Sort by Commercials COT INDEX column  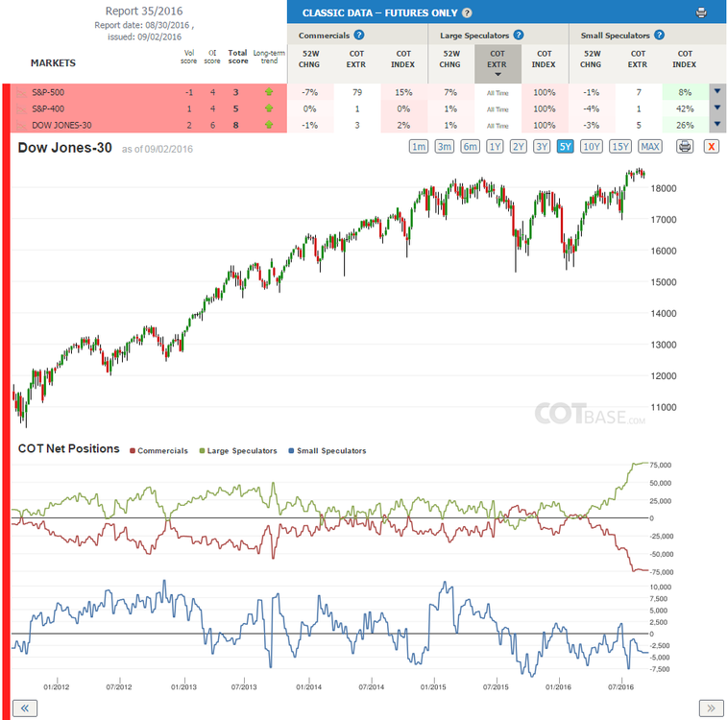[403, 59]
